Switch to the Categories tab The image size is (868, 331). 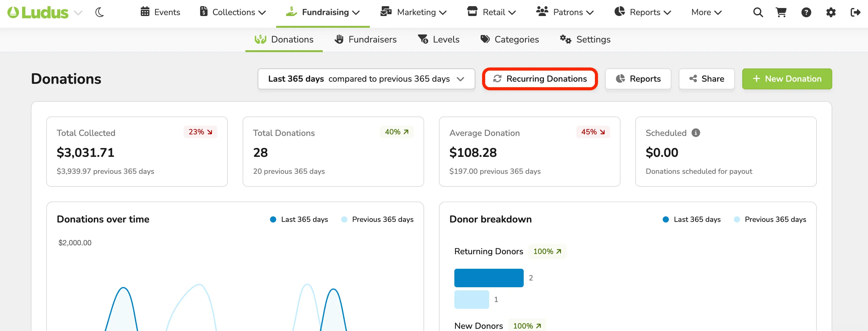click(510, 39)
